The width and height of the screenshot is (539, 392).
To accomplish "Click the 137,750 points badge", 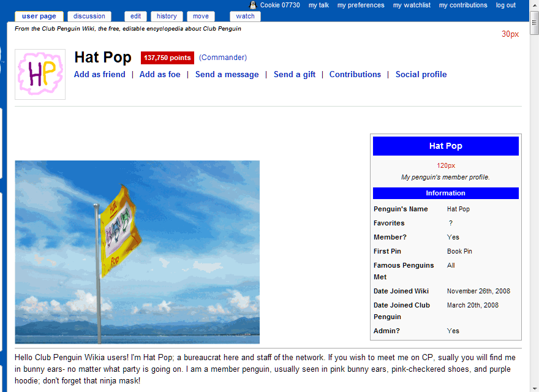I will tap(167, 58).
